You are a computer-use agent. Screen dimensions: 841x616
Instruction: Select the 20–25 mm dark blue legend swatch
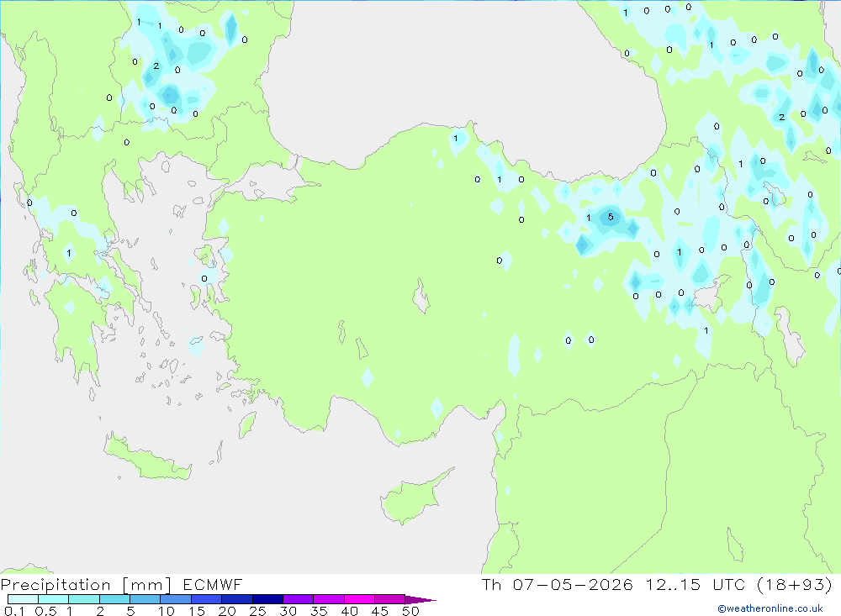[x=237, y=599]
